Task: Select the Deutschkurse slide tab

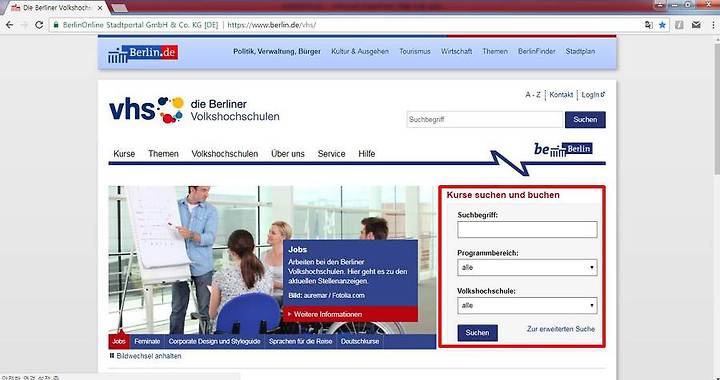Action: pos(360,341)
